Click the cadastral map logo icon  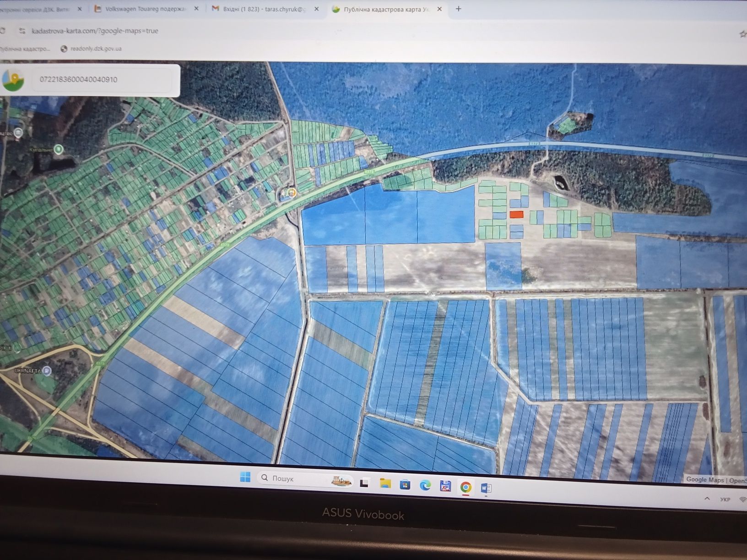13,80
